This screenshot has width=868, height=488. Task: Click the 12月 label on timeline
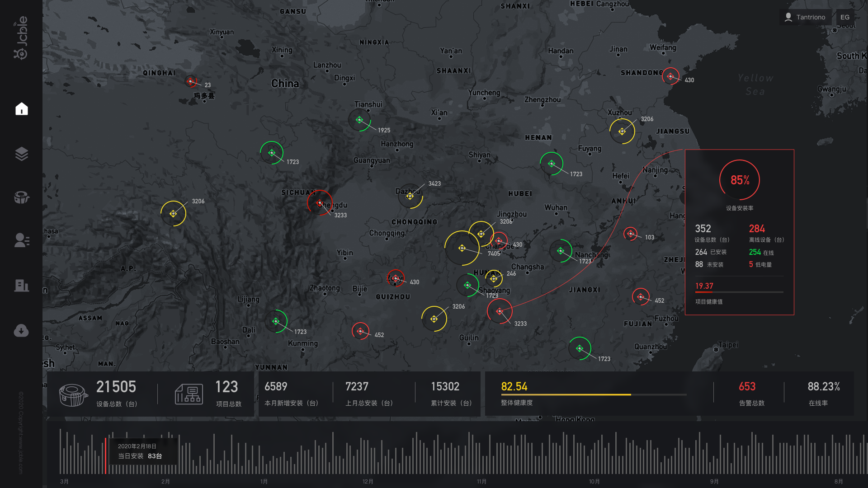click(368, 482)
